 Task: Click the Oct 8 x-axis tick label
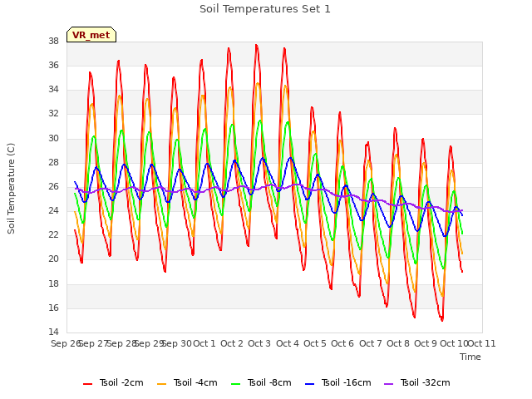click(x=398, y=343)
